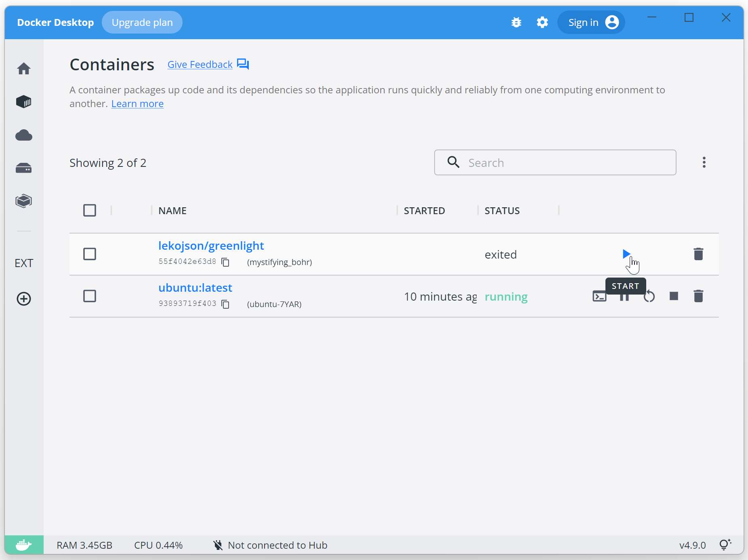
Task: Click the running status of ubuntu:latest
Action: pos(506,297)
